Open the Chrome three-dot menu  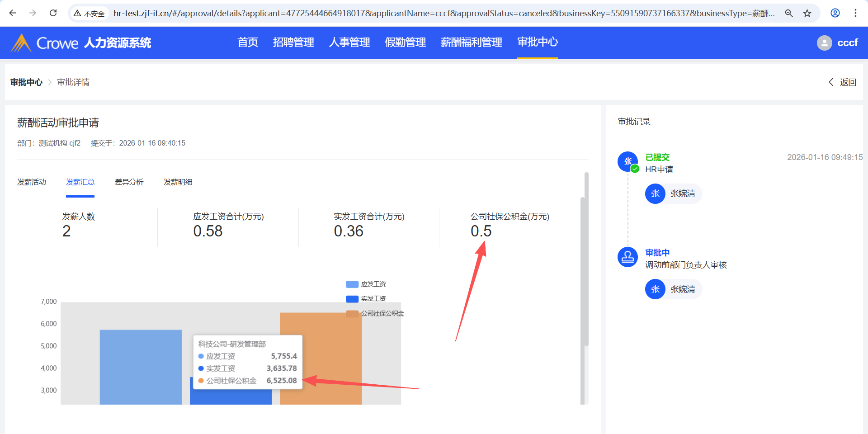coord(855,13)
